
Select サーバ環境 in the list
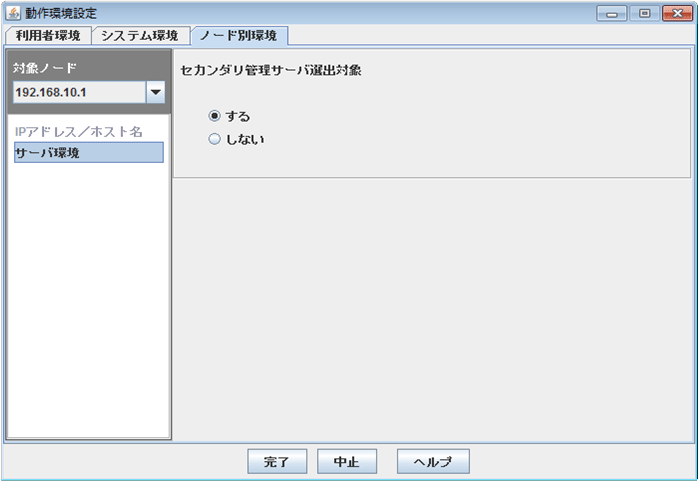pyautogui.click(x=89, y=153)
